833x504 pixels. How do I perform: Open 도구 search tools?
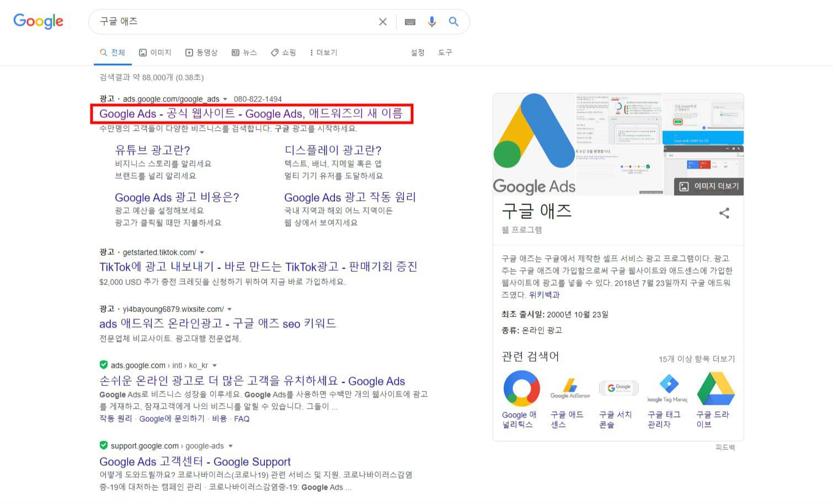[445, 52]
